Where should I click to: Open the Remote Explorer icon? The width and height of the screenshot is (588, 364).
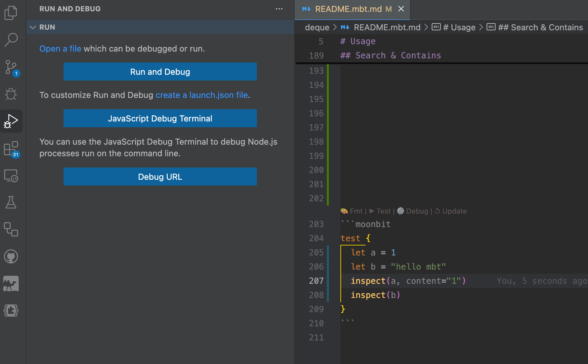[x=12, y=176]
